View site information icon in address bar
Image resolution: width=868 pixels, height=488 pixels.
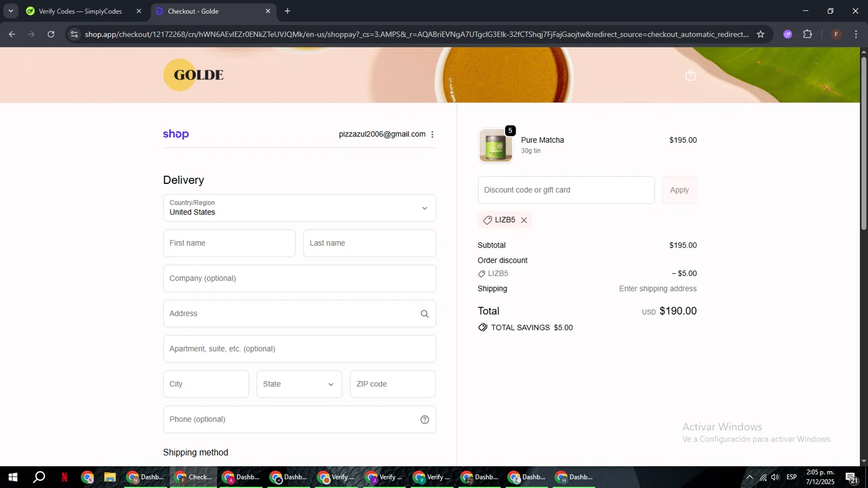[x=74, y=34]
